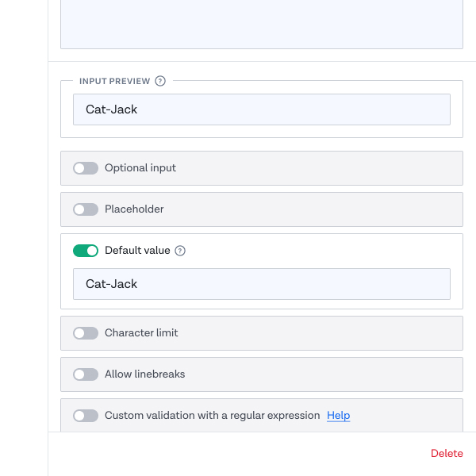Click the Custom validation label text
The width and height of the screenshot is (476, 476).
(x=212, y=415)
